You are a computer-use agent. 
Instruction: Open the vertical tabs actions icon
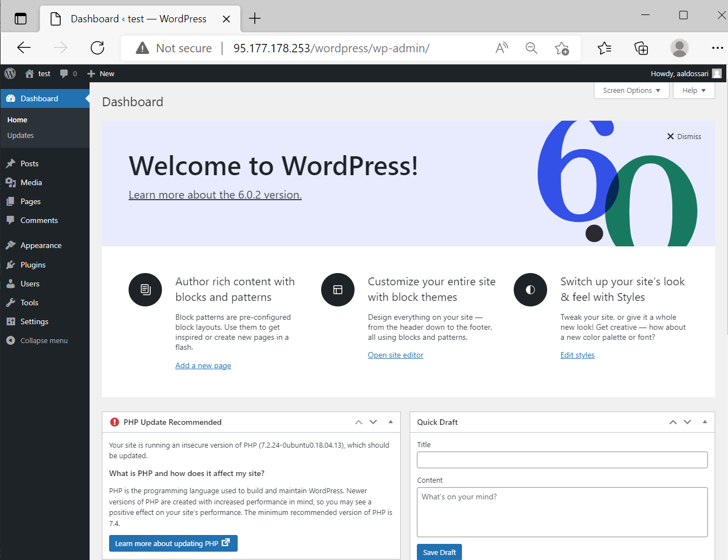click(x=21, y=18)
